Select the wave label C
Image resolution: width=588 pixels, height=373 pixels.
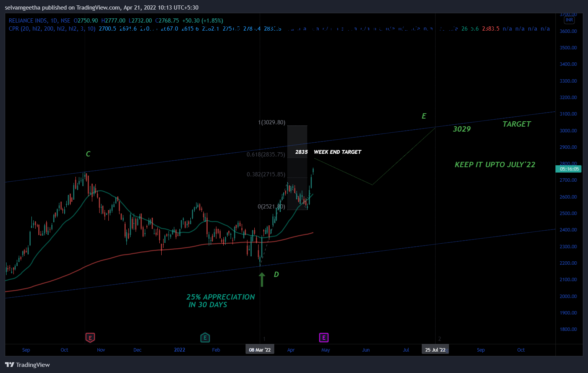88,154
